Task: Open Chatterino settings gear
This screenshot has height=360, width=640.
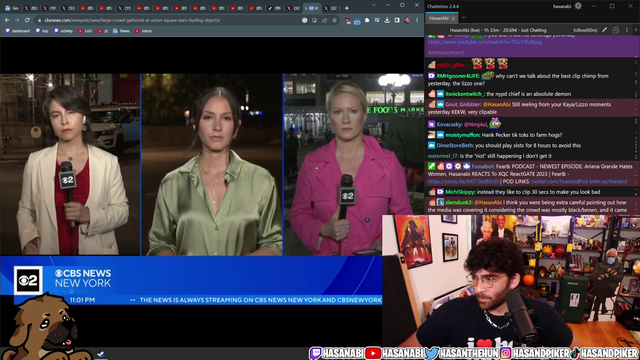Action: (x=578, y=6)
